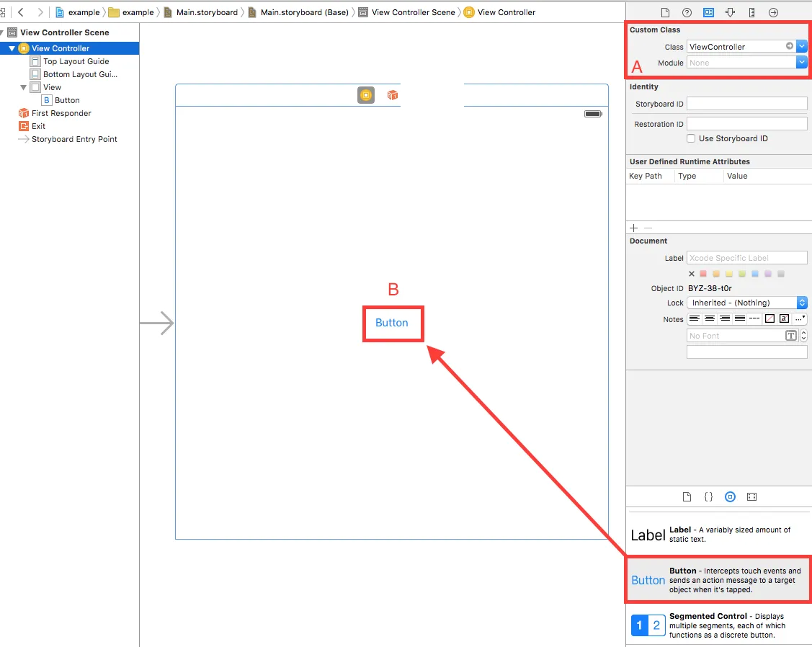
Task: Open the Attributes inspector
Action: [x=730, y=12]
